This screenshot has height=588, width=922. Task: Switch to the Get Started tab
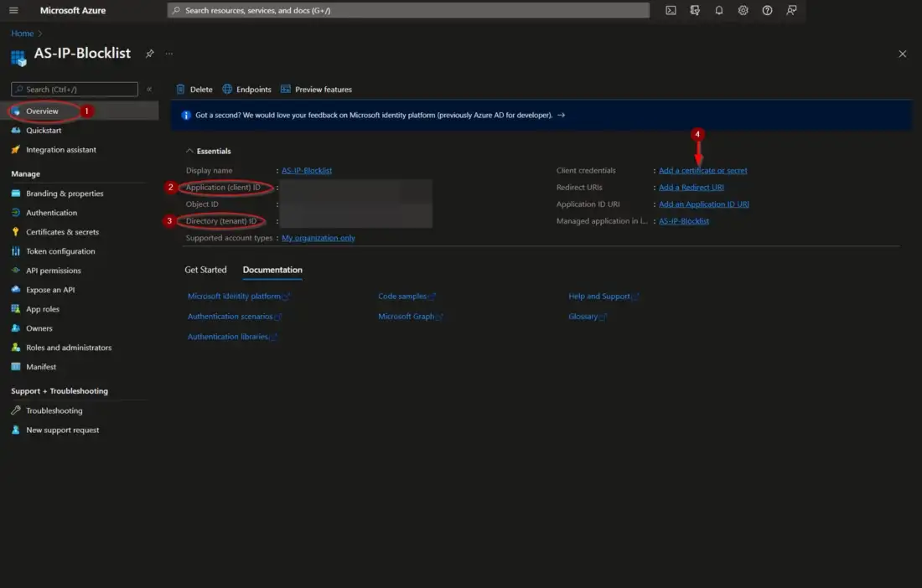pyautogui.click(x=205, y=270)
